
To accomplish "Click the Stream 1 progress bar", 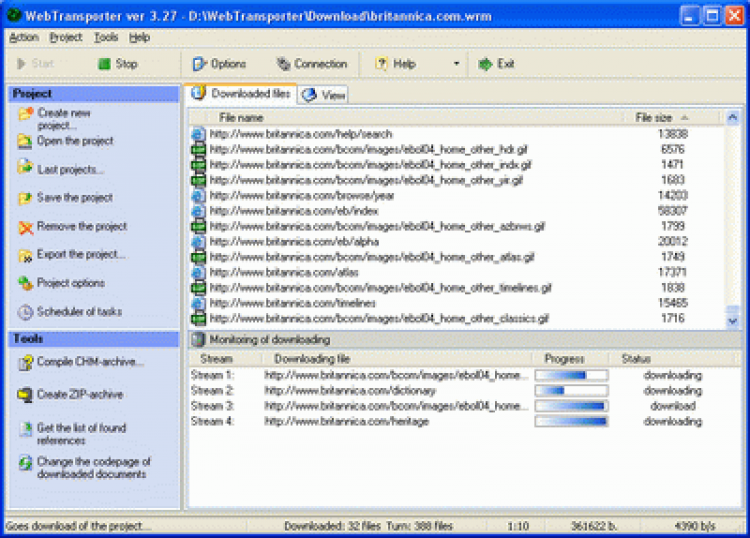I will click(x=572, y=375).
